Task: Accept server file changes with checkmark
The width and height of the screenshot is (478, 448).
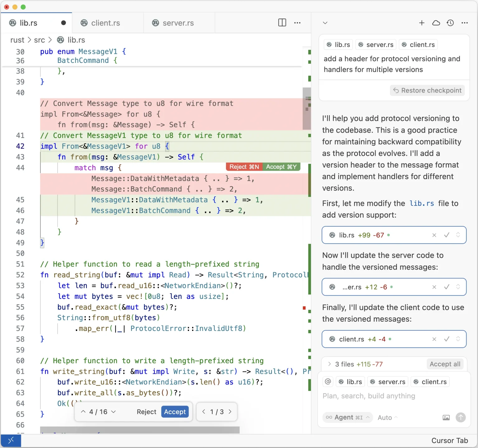Action: click(x=447, y=287)
